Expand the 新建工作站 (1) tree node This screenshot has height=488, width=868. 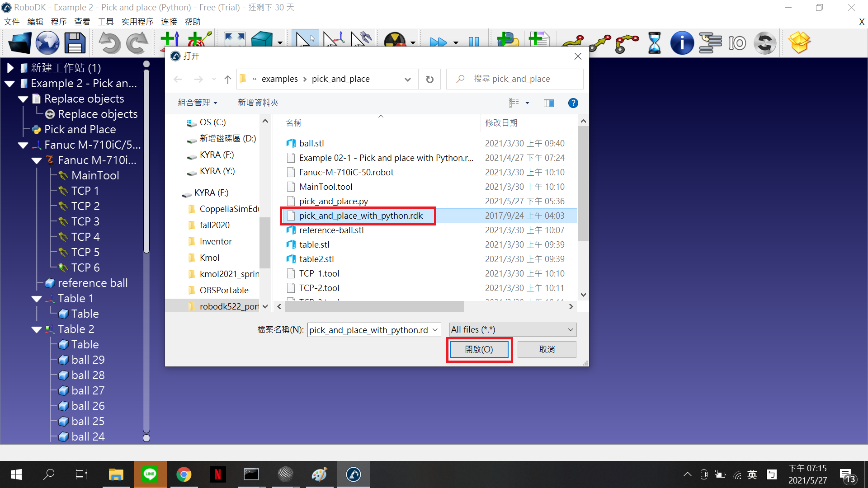[10, 68]
